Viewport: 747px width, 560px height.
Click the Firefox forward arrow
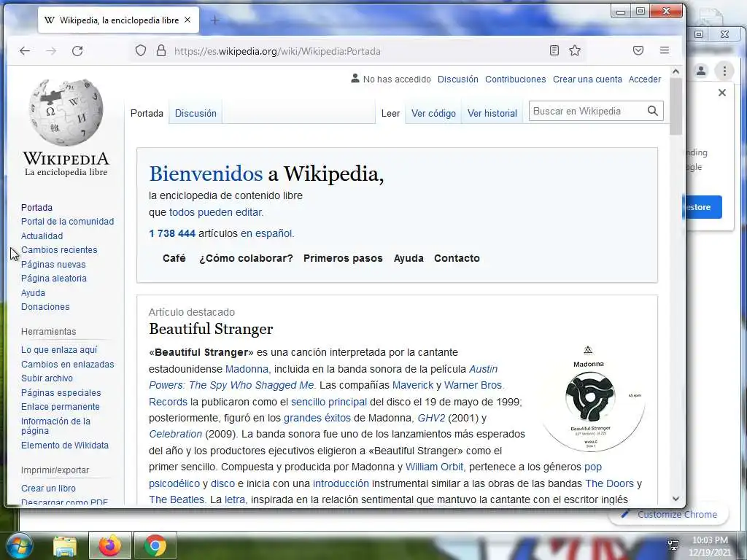51,51
